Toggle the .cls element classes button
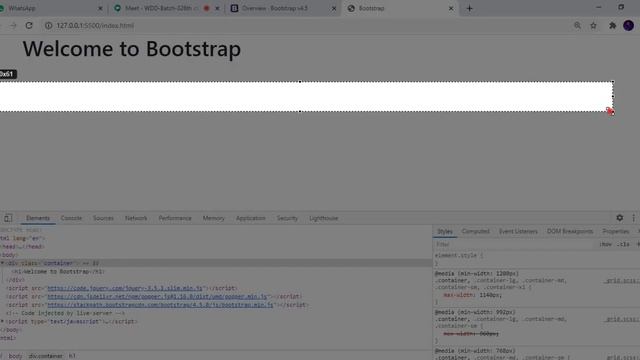Image resolution: width=640 pixels, height=360 pixels. (623, 244)
